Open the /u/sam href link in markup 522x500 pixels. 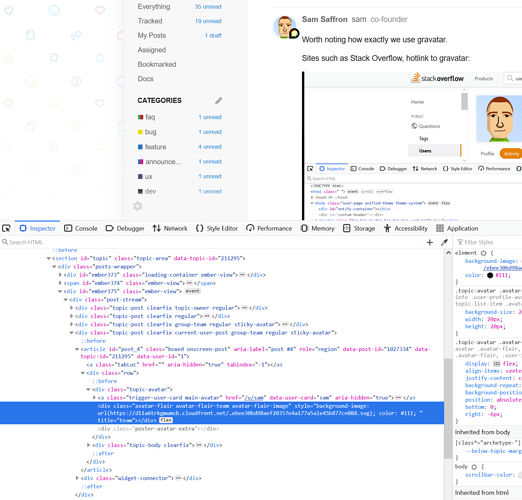coord(254,398)
